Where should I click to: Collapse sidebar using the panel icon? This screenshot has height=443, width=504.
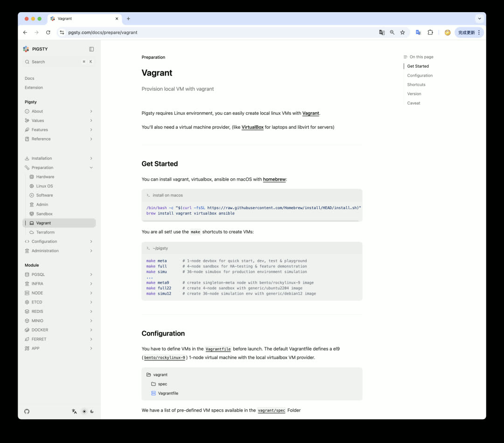(91, 49)
